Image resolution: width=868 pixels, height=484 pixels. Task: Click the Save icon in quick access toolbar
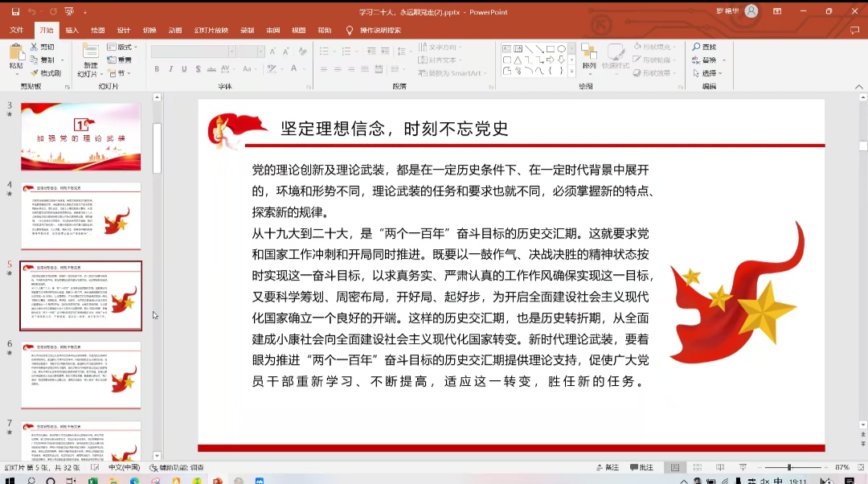tap(15, 12)
